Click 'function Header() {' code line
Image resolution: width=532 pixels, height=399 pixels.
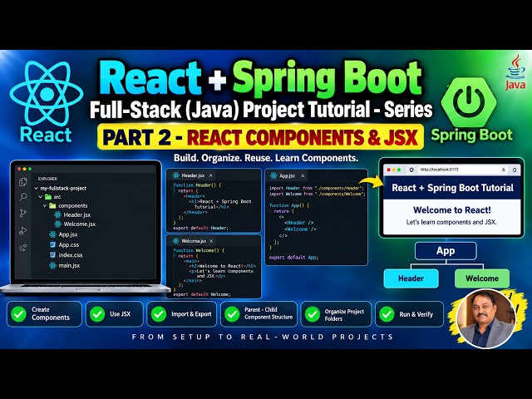click(x=197, y=185)
